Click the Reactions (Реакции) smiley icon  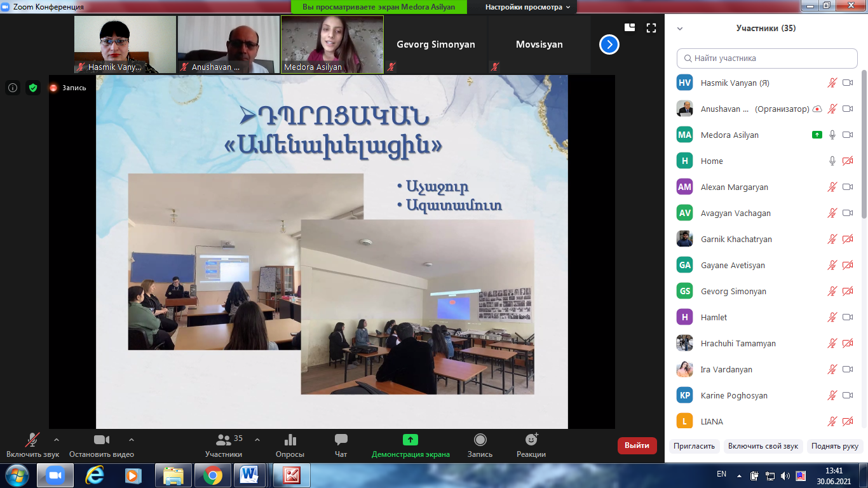pos(531,440)
